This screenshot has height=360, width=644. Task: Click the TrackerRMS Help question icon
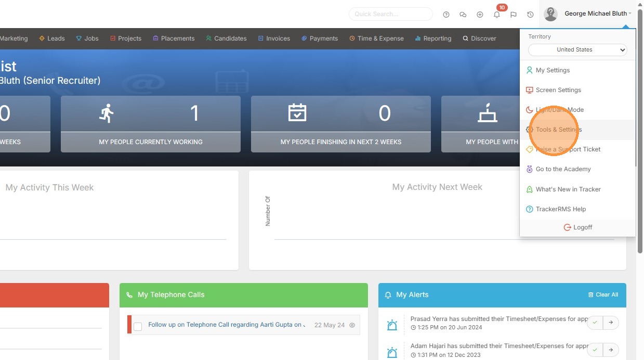530,209
